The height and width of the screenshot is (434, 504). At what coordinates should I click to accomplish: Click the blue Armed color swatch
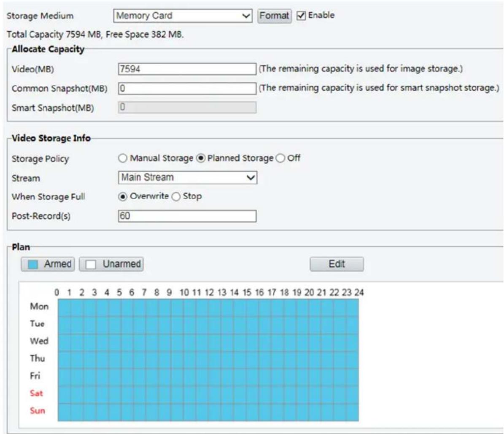pos(33,264)
